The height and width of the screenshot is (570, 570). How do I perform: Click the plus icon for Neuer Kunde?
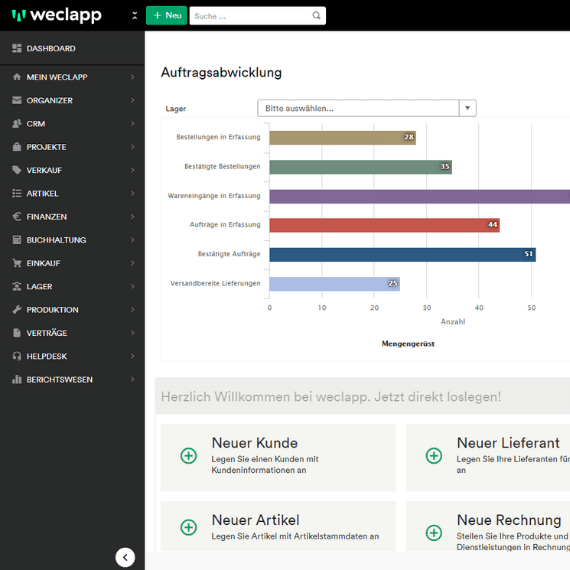pyautogui.click(x=189, y=455)
